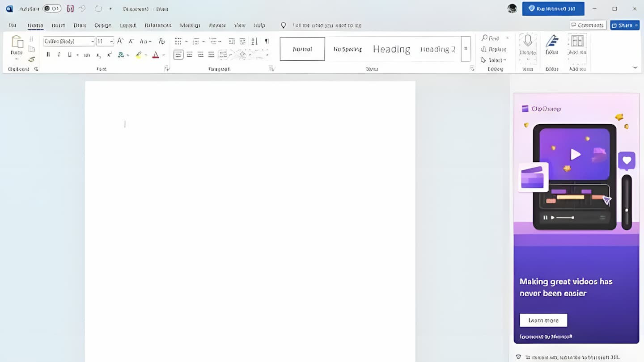The image size is (644, 362).
Task: Collapse the ribbon with the chevron
Action: click(x=635, y=68)
